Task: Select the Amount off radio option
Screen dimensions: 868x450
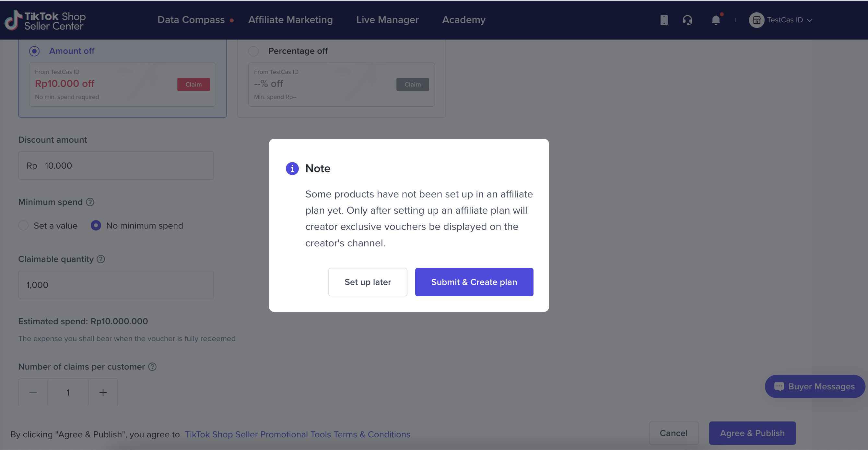Action: tap(34, 51)
